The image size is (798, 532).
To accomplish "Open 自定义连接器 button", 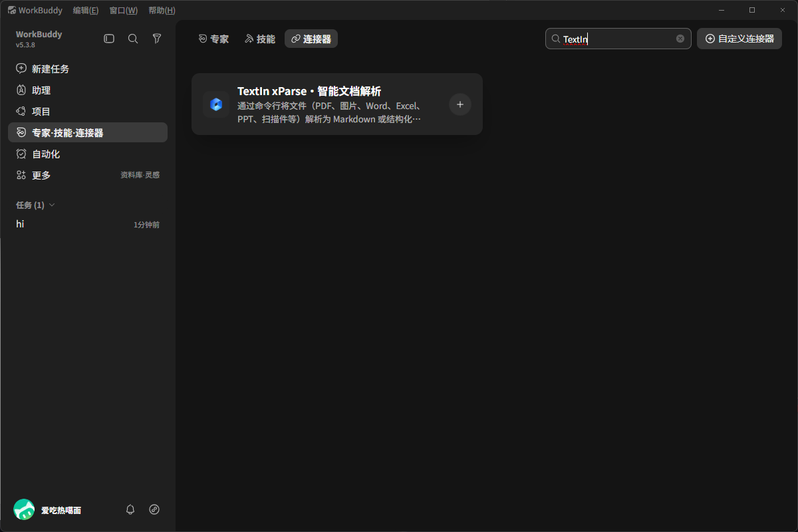I will pyautogui.click(x=739, y=39).
